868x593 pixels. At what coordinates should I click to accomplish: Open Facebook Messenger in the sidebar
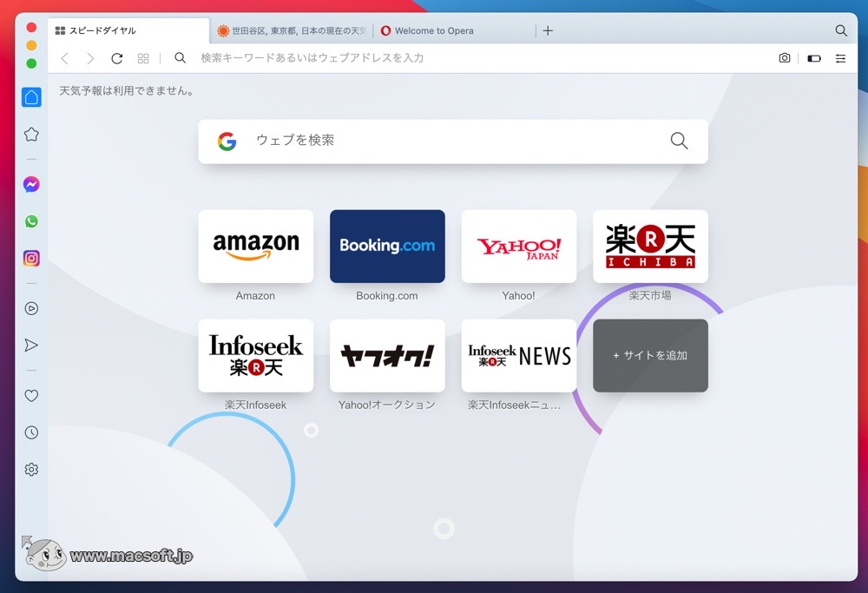point(31,184)
